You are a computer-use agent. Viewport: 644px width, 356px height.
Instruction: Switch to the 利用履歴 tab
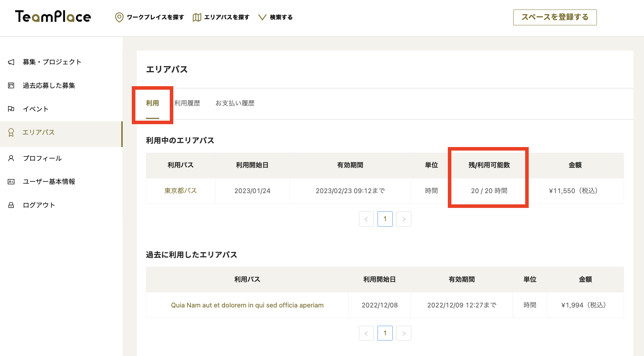pyautogui.click(x=187, y=103)
